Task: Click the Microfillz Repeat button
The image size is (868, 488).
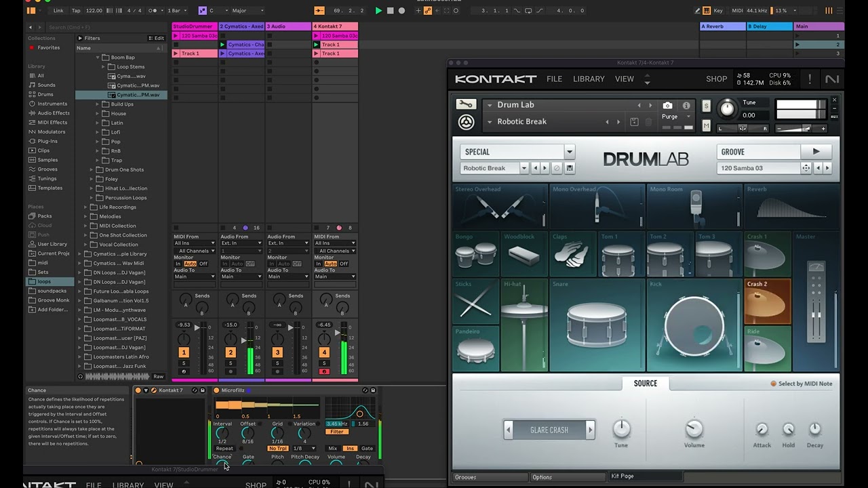Action: click(224, 448)
